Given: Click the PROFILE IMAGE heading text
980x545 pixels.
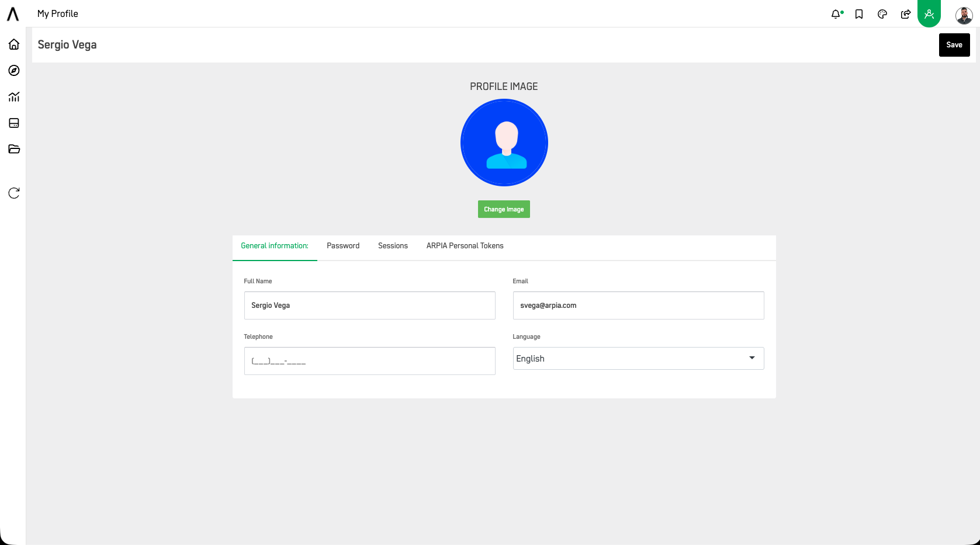Looking at the screenshot, I should (x=504, y=86).
